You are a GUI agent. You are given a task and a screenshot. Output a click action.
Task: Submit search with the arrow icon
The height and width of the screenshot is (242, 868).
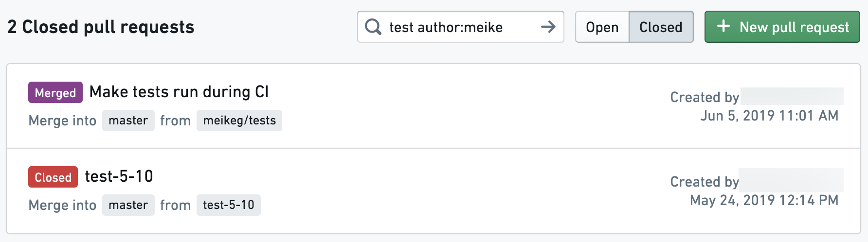[548, 27]
